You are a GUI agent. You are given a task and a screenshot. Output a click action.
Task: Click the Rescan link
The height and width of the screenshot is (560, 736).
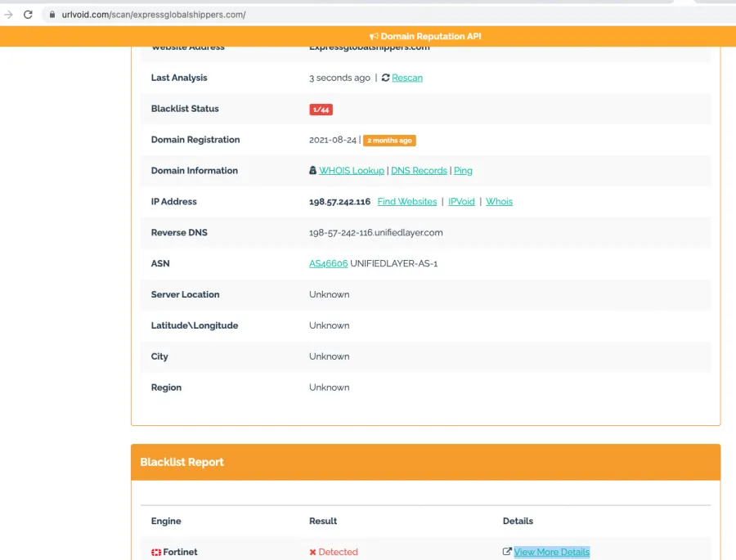(x=407, y=78)
